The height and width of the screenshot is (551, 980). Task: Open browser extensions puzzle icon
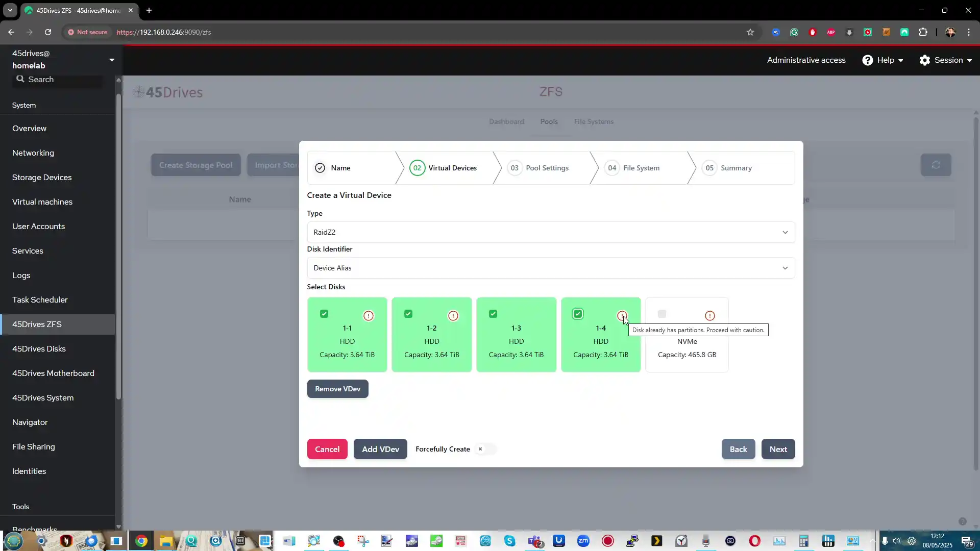(x=923, y=32)
